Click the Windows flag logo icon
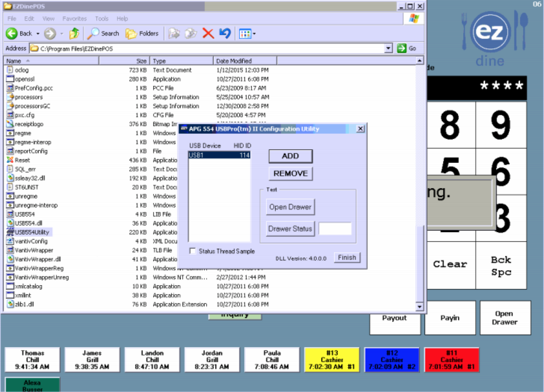Screen dimensions: 544x392 tap(414, 18)
